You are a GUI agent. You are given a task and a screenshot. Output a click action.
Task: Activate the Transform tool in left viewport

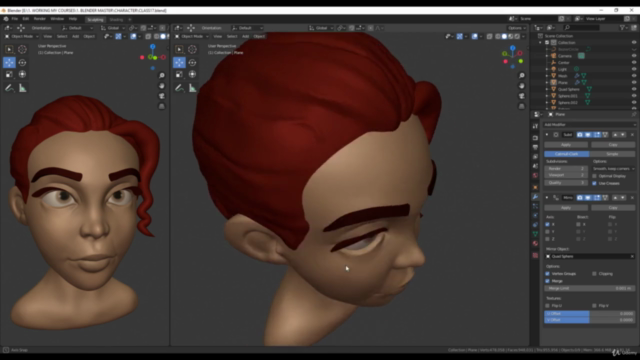pyautogui.click(x=22, y=74)
